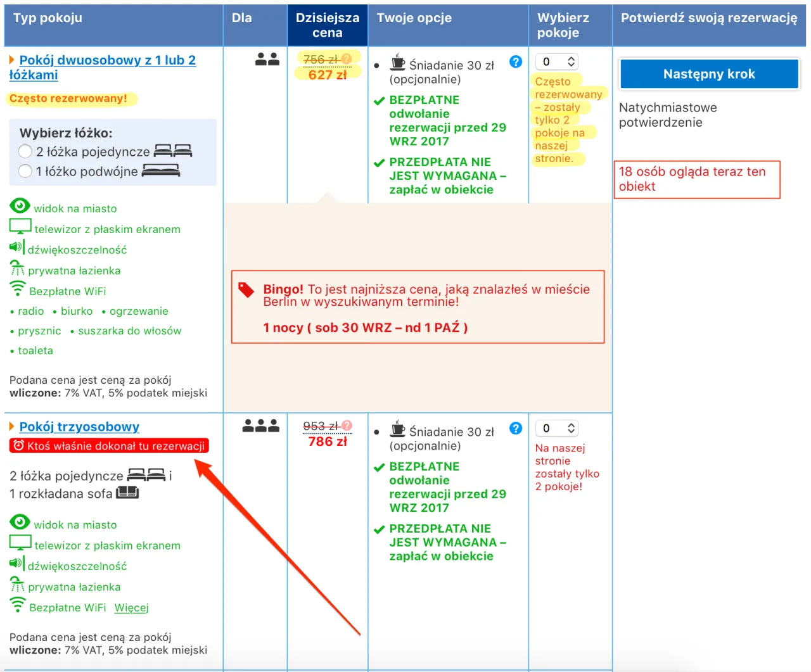Click blue help icon beside first breakfast option
The height and width of the screenshot is (672, 811).
[516, 62]
